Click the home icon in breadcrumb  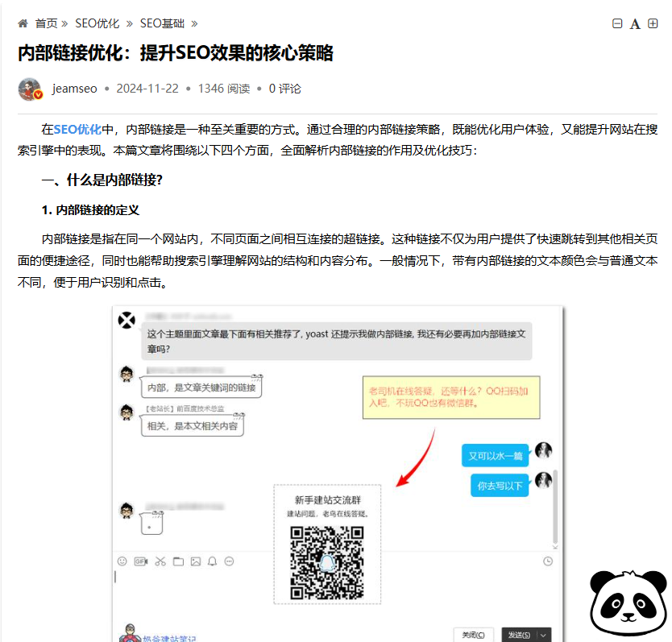pos(23,23)
